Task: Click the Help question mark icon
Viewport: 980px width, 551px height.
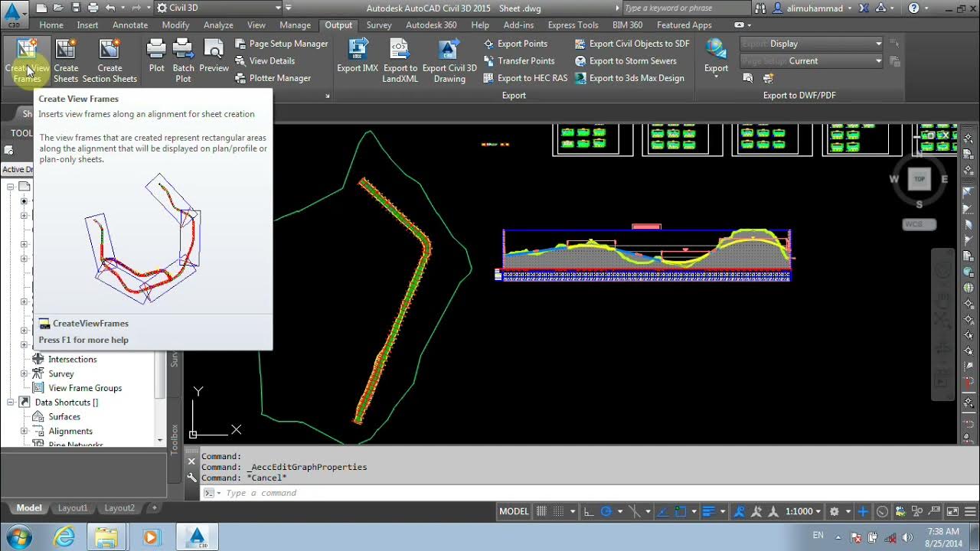Action: (x=914, y=8)
